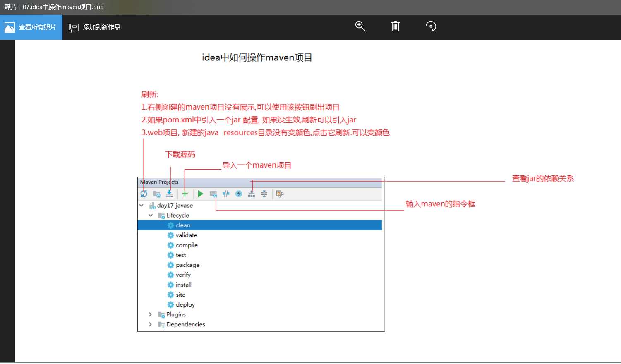Viewport: 621px width, 364px height.
Task: Click the gear icon beside validate
Action: 170,235
